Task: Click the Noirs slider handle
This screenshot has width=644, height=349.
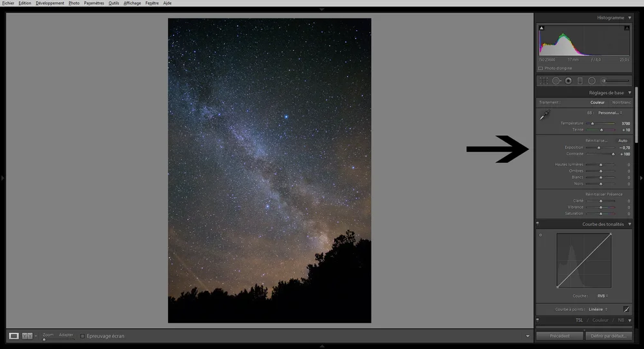Action: [601, 184]
